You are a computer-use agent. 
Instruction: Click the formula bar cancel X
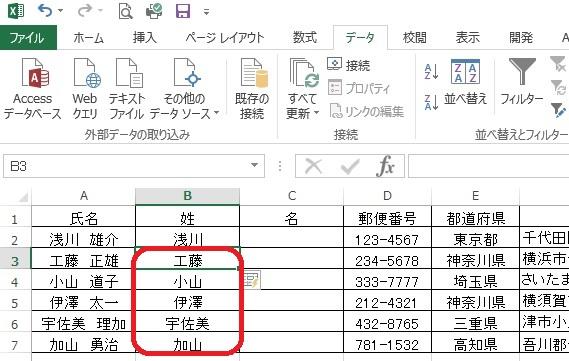point(314,167)
